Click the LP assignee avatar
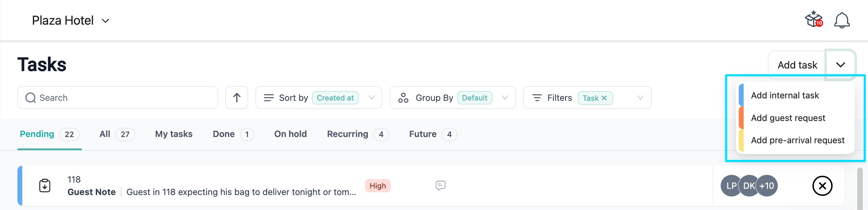This screenshot has height=210, width=868. 730,186
